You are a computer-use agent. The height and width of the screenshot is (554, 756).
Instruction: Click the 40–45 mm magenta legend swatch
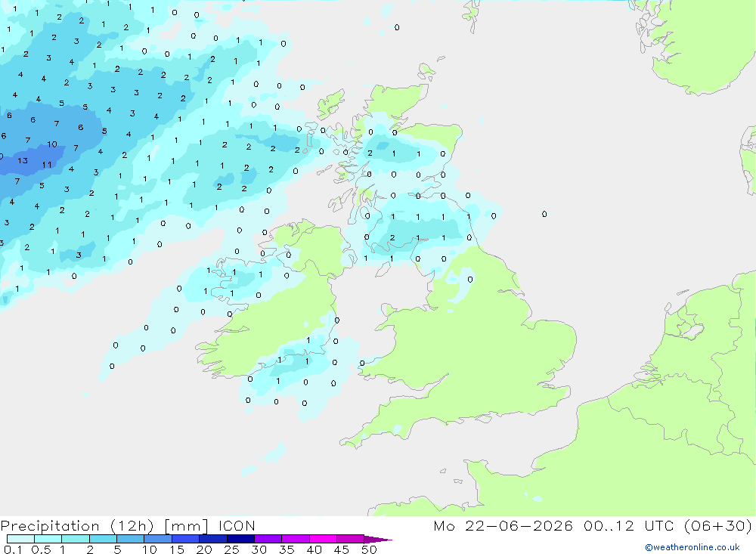click(323, 539)
